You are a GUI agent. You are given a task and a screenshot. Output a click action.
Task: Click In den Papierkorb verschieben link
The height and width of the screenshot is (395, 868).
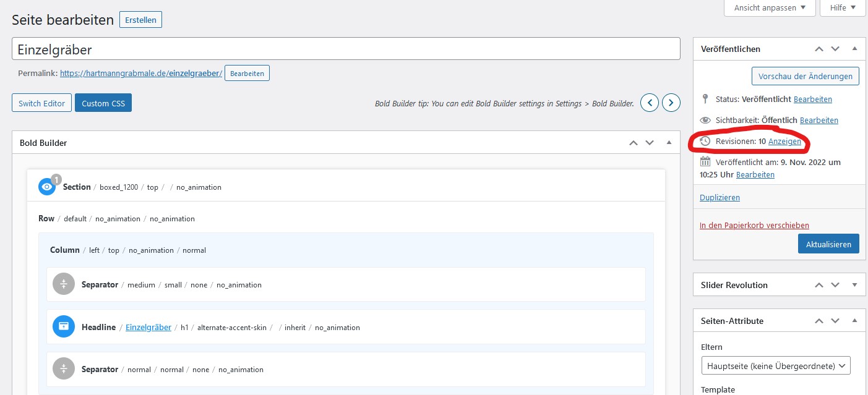754,225
